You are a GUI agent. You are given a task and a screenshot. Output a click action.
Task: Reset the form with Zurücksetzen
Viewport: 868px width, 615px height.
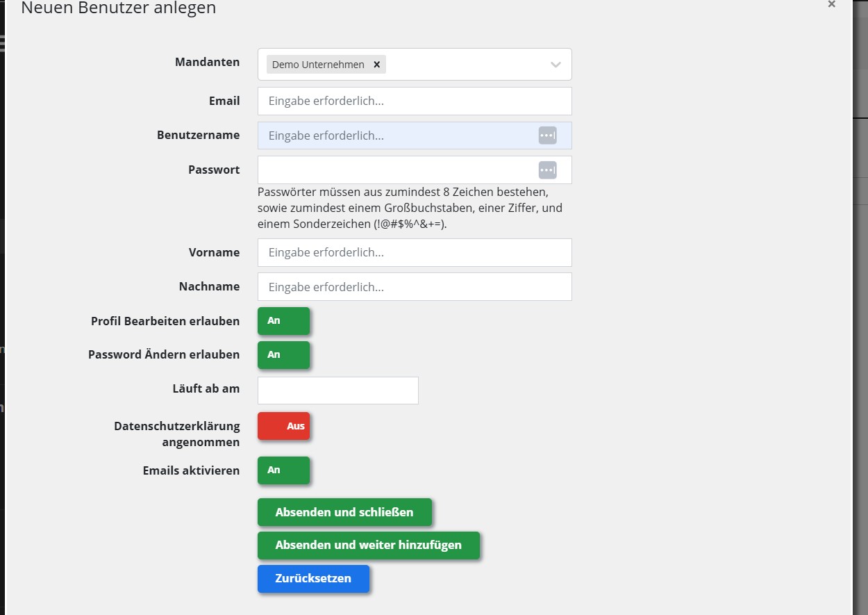click(x=313, y=579)
